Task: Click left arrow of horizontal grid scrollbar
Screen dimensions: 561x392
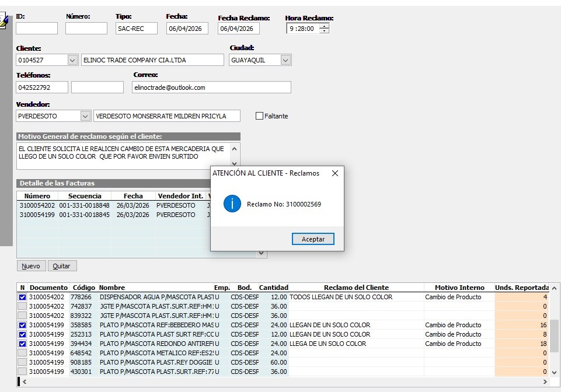Action: 24,381
